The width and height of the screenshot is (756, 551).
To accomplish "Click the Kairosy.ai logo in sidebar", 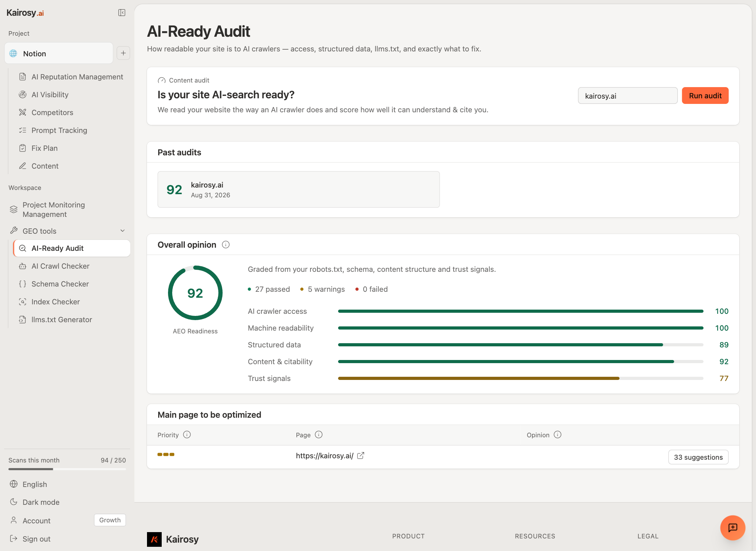I will click(x=25, y=13).
